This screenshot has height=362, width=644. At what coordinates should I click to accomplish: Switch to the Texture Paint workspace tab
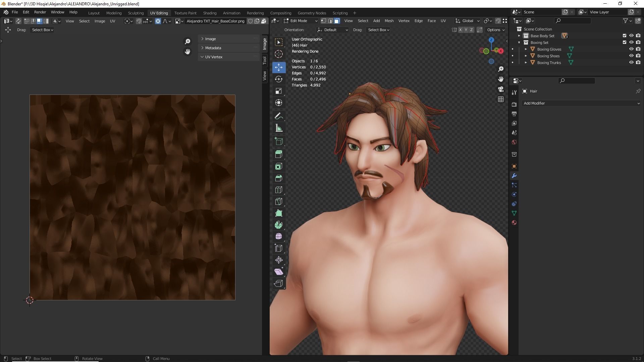(185, 13)
